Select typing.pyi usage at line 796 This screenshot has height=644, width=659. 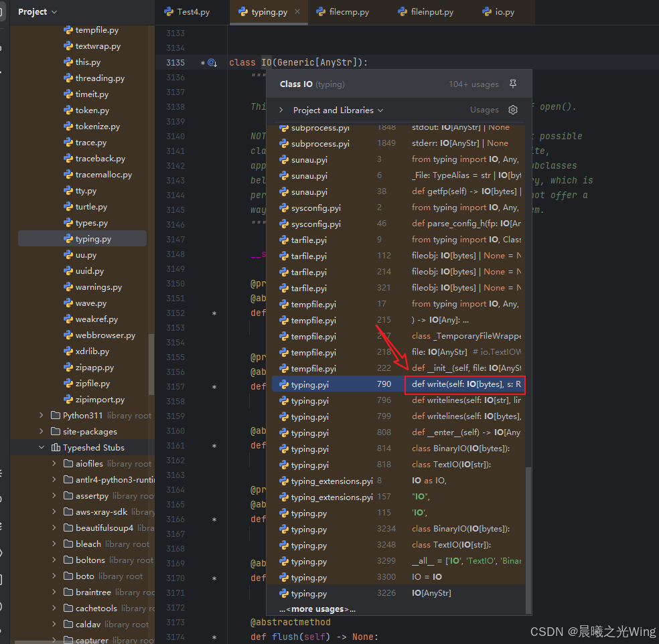click(398, 400)
